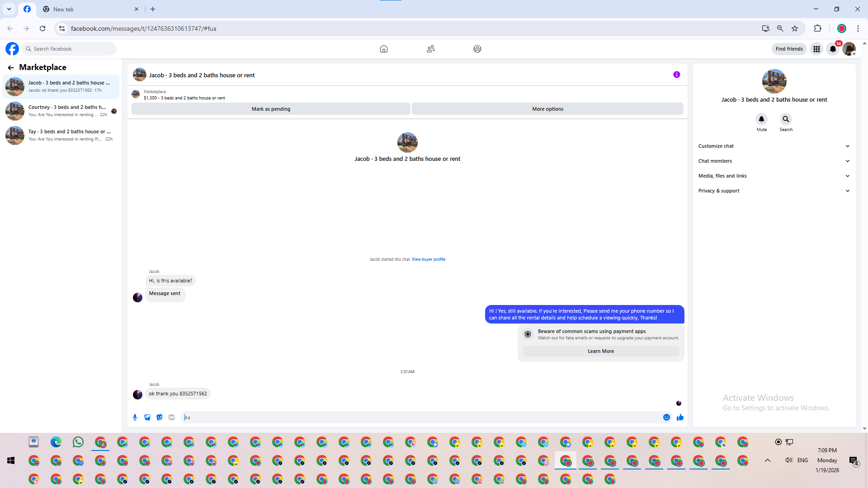Open the GIF picker icon
This screenshot has height=488, width=868.
(171, 418)
